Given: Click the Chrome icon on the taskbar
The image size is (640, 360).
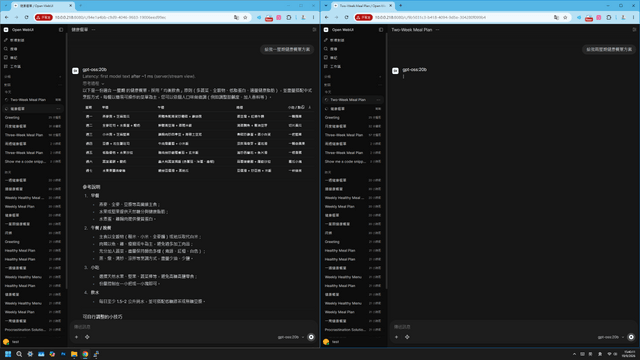Looking at the screenshot, I should pyautogui.click(x=85, y=354).
